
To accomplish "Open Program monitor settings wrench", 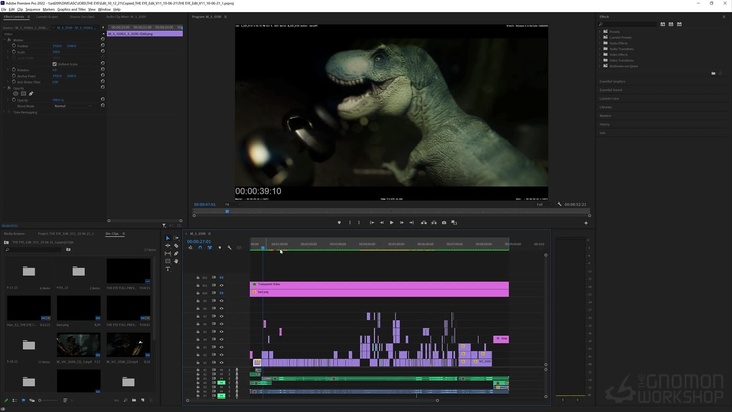I will (x=559, y=204).
